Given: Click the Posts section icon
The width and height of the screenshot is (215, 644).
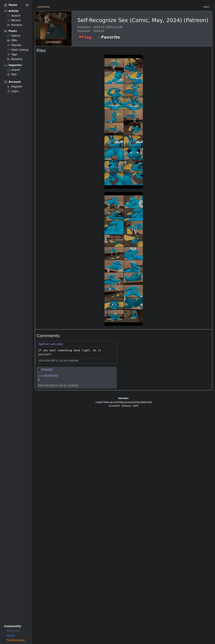Looking at the screenshot, I should pos(6,31).
